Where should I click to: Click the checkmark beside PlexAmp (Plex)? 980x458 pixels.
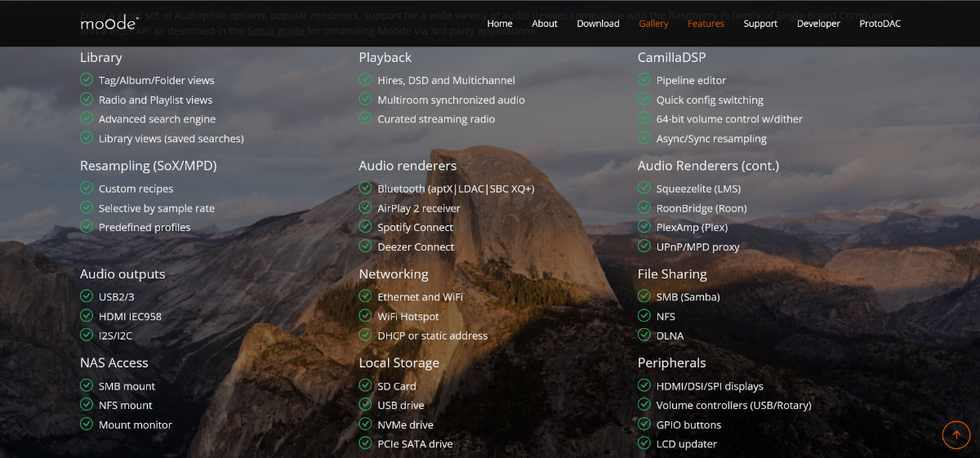coord(644,227)
